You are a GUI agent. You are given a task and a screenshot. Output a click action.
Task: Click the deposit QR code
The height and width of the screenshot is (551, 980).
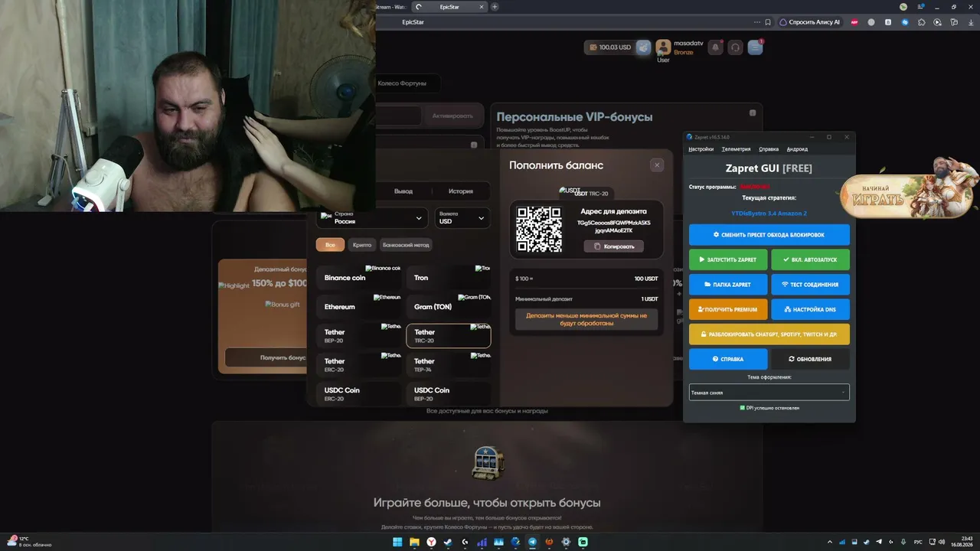[x=539, y=229]
